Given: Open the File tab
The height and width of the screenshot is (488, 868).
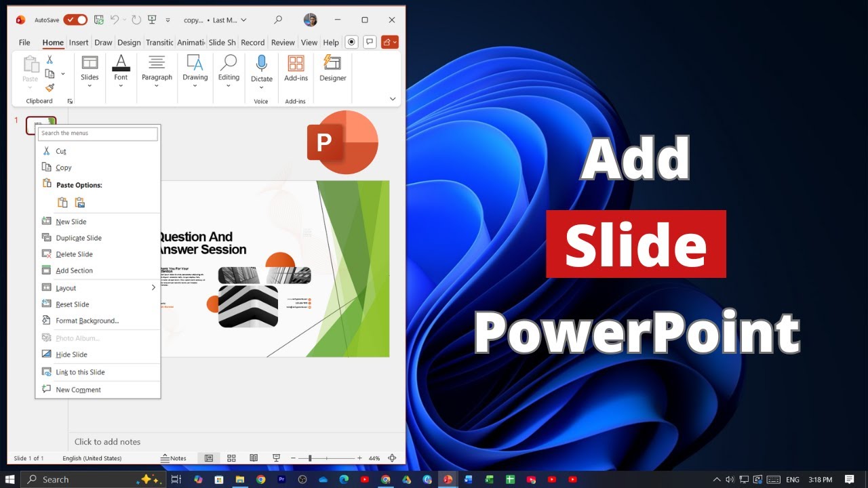Looking at the screenshot, I should point(24,42).
